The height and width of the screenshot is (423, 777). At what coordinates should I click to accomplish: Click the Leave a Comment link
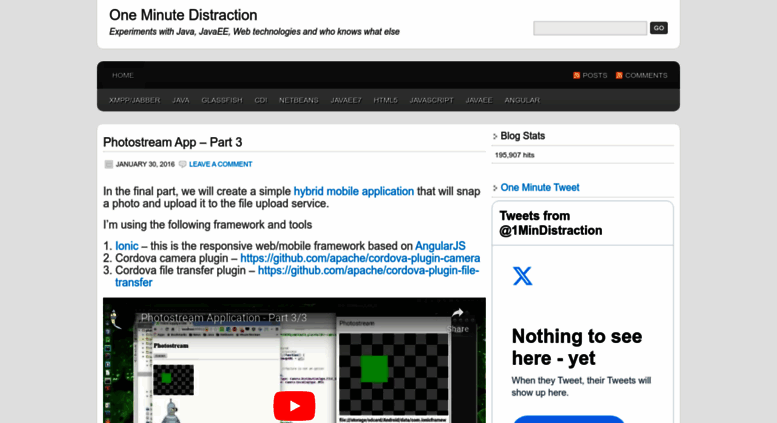tap(221, 164)
